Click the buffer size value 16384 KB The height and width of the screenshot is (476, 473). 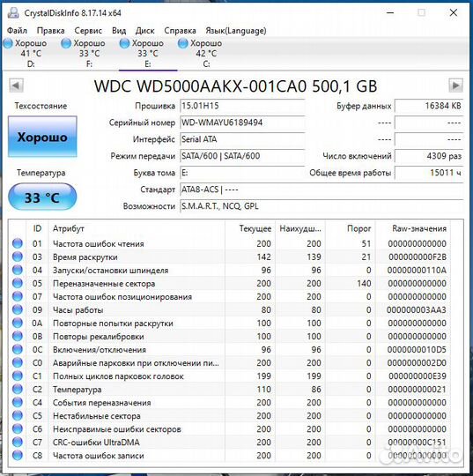click(429, 106)
